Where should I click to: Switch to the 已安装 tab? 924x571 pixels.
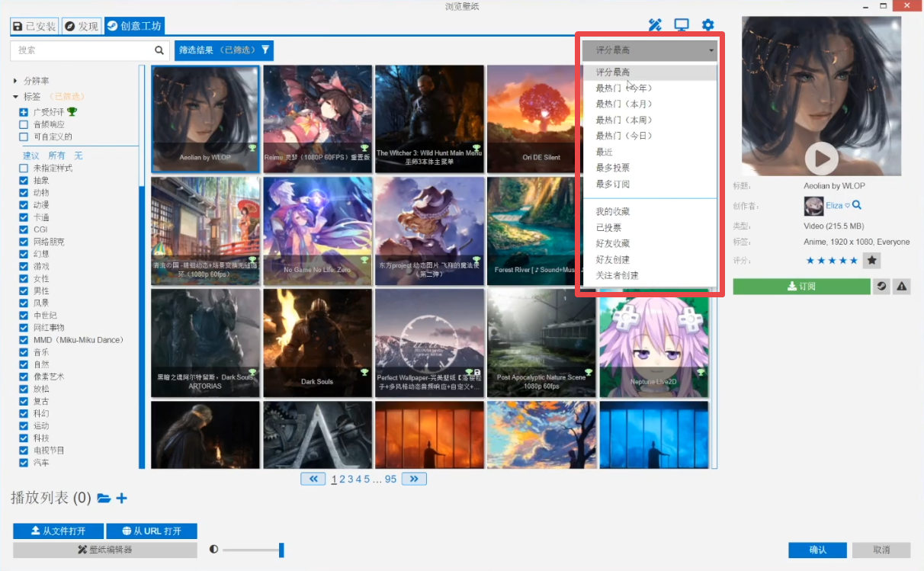tap(34, 26)
